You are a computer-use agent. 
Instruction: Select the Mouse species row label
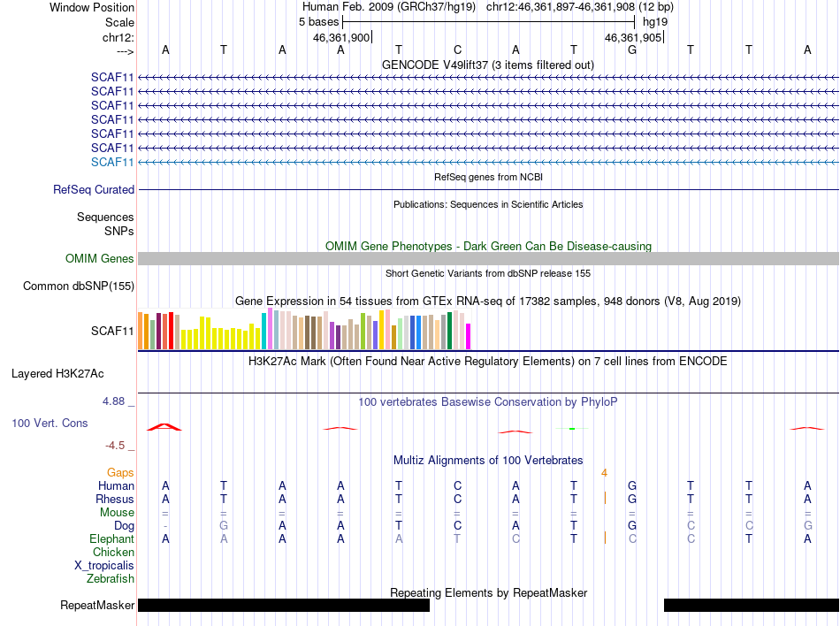click(117, 513)
